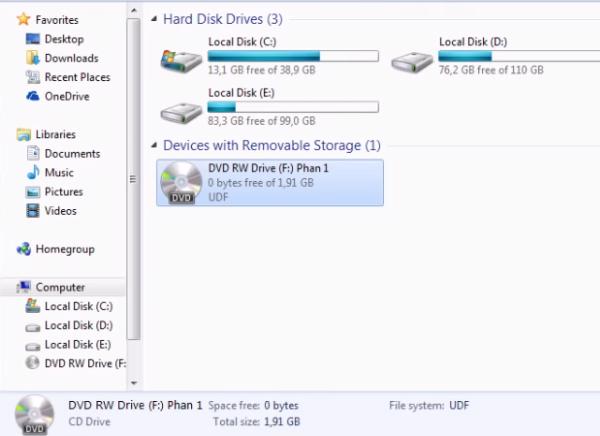This screenshot has width=600, height=436.
Task: Select Computer label in navigation pane
Action: pos(60,287)
